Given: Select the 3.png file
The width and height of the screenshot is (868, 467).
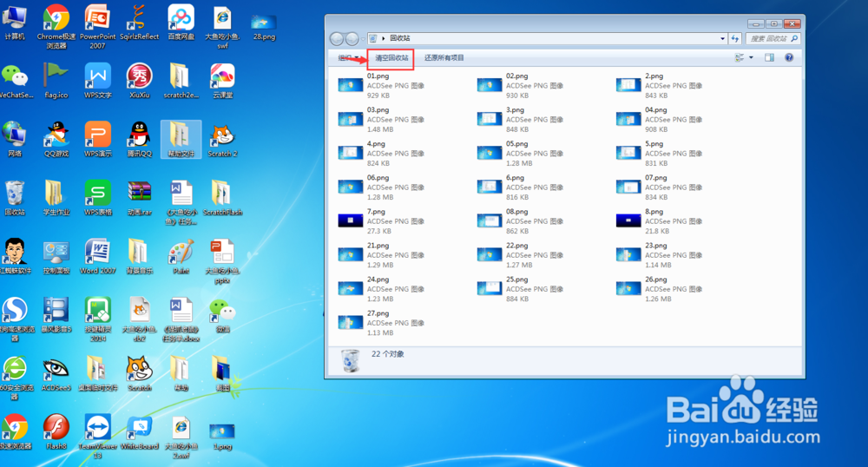Looking at the screenshot, I should [x=521, y=120].
